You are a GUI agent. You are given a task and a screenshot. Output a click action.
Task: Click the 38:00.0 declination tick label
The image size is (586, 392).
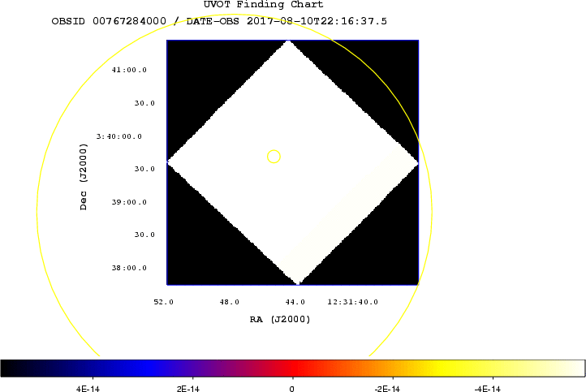pyautogui.click(x=129, y=268)
